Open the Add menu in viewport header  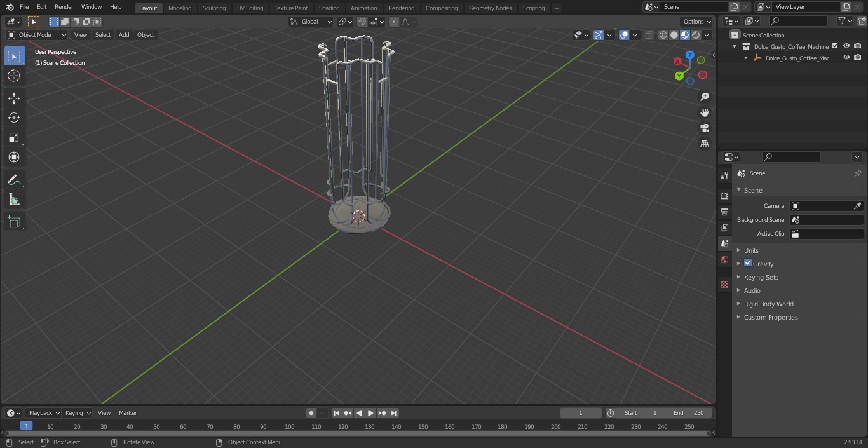(124, 35)
